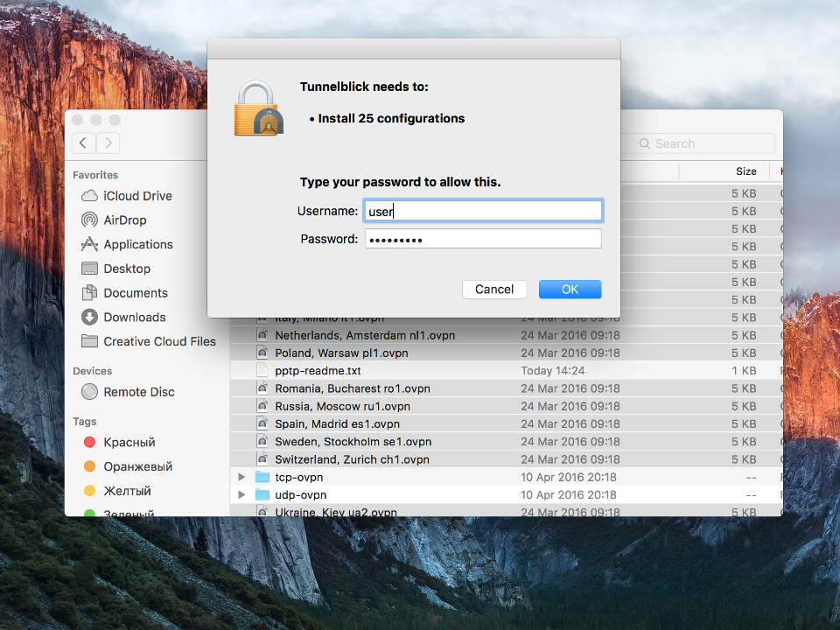Click the 1 KB size cell
This screenshot has height=630, width=840.
tap(744, 371)
